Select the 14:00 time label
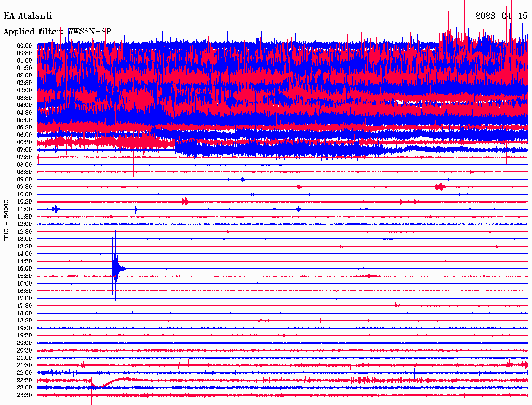Viewport: 532px width, 405px height. tap(24, 254)
